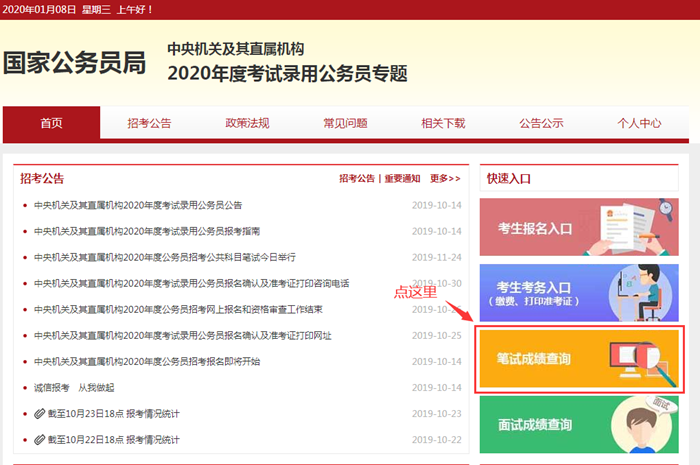The width and height of the screenshot is (700, 465).
Task: Click paperclip icon beside 截至10月22日 statistics
Action: [39, 440]
